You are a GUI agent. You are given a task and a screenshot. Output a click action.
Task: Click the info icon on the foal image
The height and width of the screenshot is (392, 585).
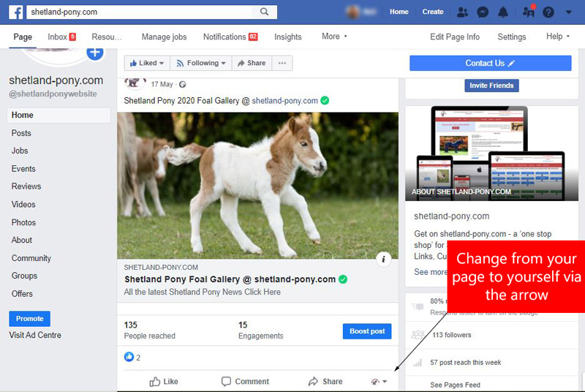(383, 259)
